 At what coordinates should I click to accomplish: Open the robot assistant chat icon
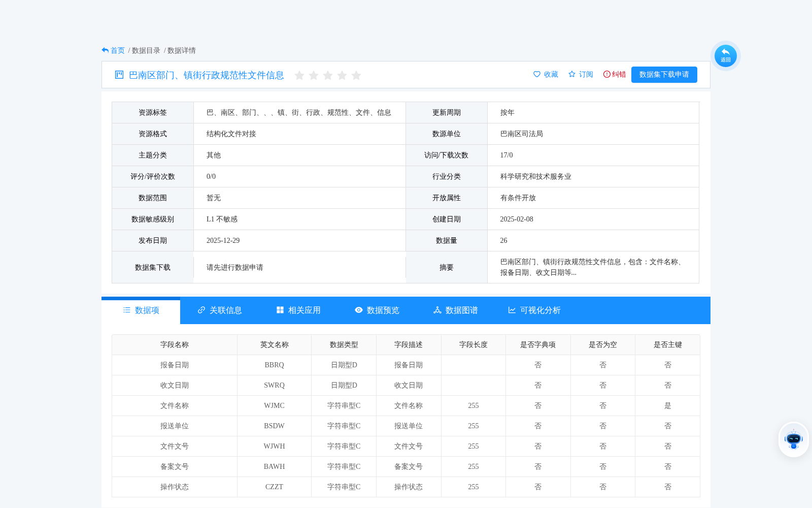click(x=794, y=439)
